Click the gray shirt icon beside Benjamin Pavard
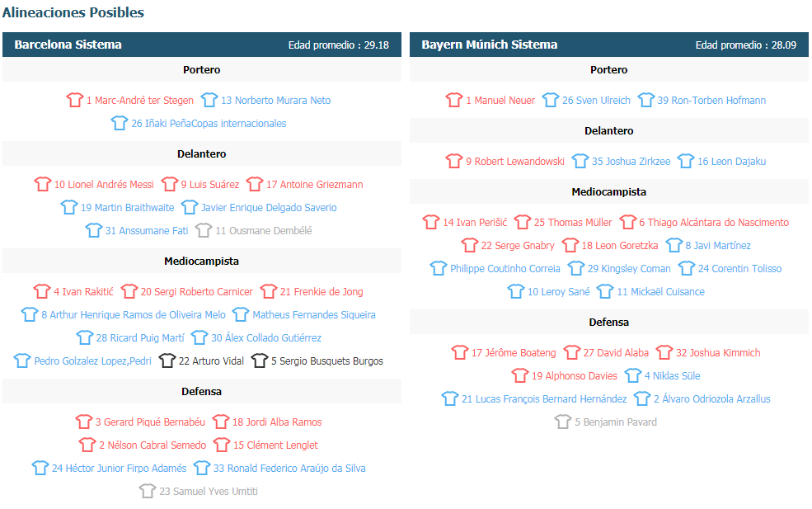Screen dimensions: 812x509 (x=563, y=422)
